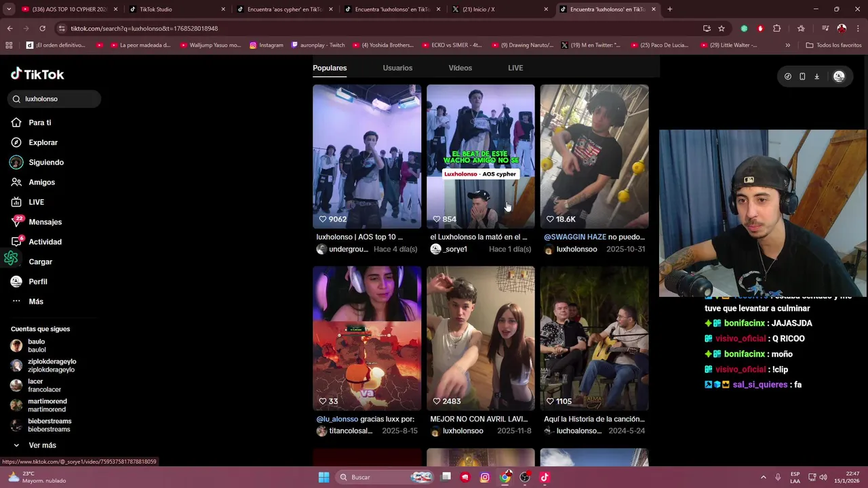Viewport: 868px width, 488px height.
Task: Click the phone app icon in the floating bar
Action: [x=802, y=77]
